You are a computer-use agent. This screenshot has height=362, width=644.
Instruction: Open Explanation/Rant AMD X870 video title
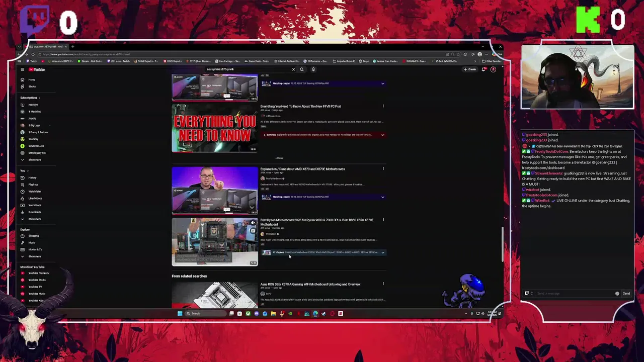pos(302,169)
